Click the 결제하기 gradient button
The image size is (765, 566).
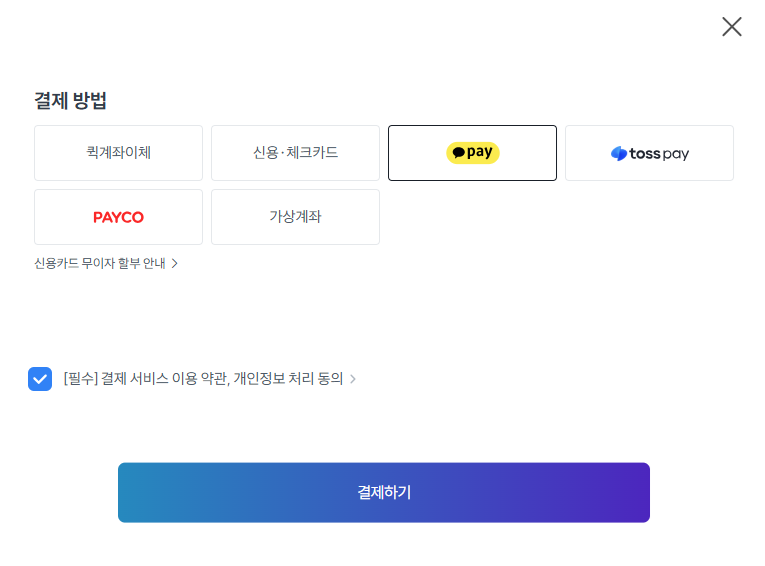point(383,492)
